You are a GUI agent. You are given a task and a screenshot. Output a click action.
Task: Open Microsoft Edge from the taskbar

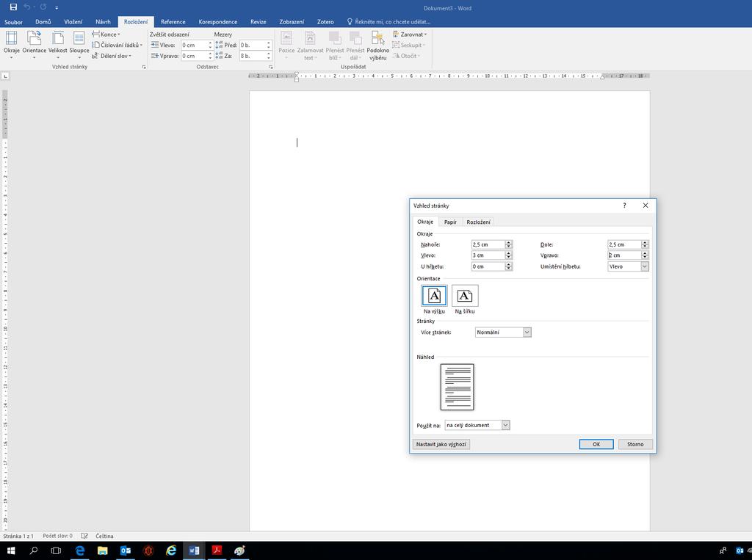coord(79,550)
